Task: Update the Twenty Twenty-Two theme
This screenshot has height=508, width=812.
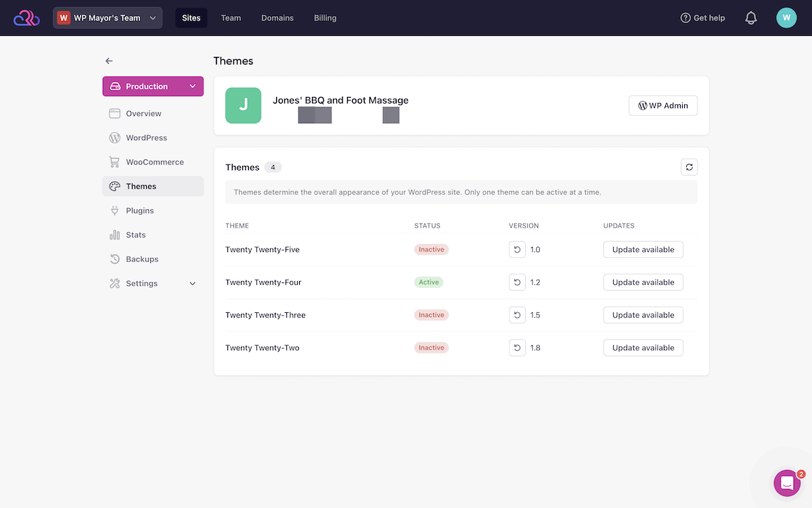Action: 644,347
